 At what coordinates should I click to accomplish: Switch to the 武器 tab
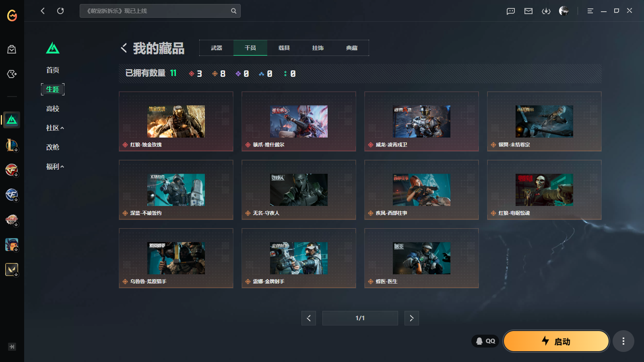pos(217,48)
